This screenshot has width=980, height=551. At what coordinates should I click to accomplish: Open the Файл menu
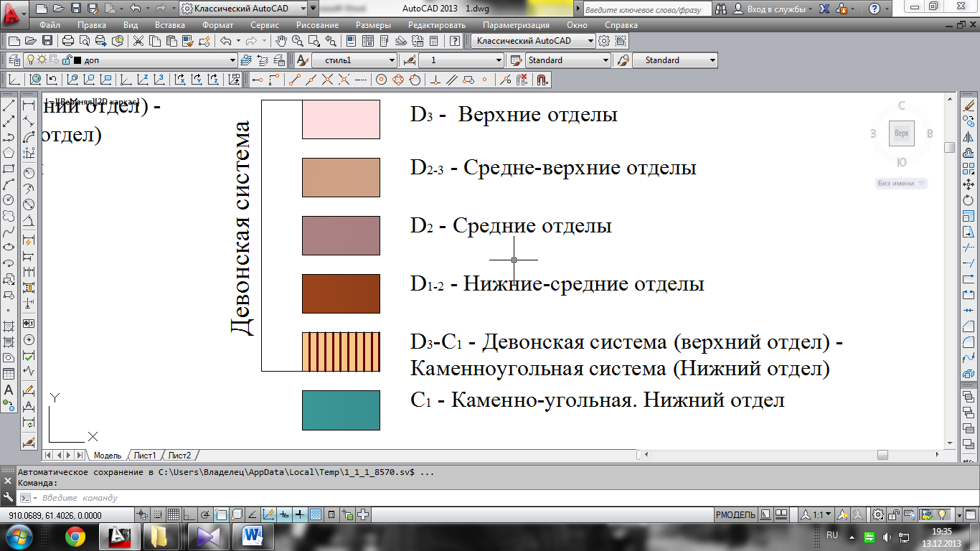(x=50, y=25)
